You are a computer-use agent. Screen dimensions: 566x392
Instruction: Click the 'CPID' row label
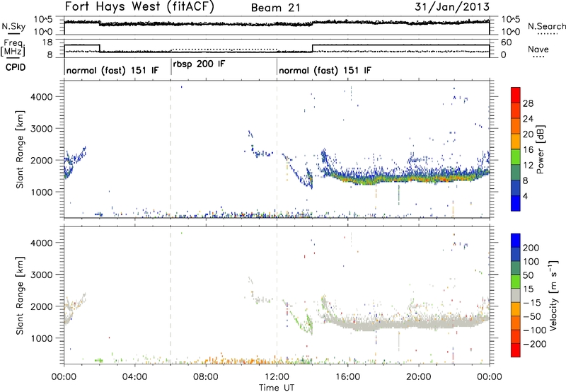pyautogui.click(x=16, y=67)
